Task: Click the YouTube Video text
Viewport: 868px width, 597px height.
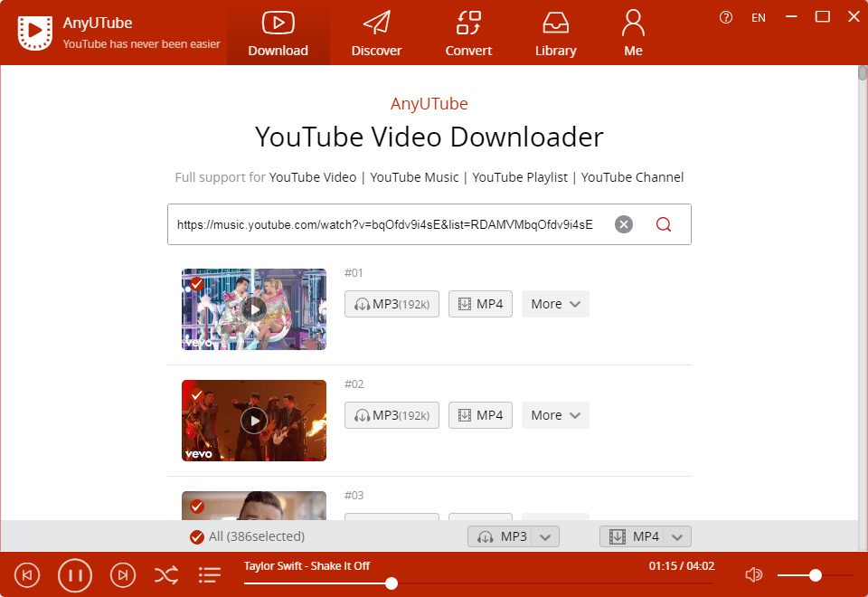Action: click(313, 177)
